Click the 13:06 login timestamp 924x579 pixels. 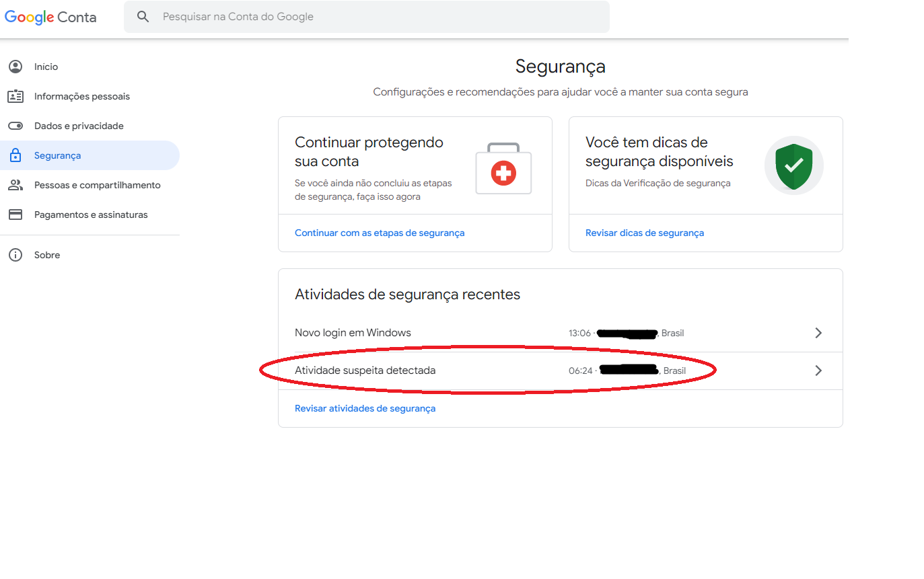[x=579, y=333]
